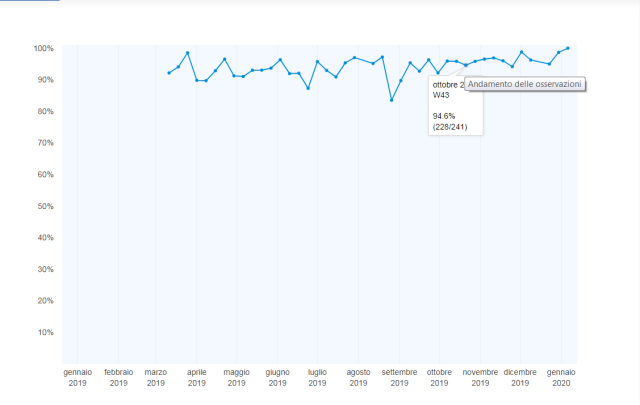This screenshot has width=640, height=405.
Task: Click the final data point at 100%
Action: pos(568,48)
